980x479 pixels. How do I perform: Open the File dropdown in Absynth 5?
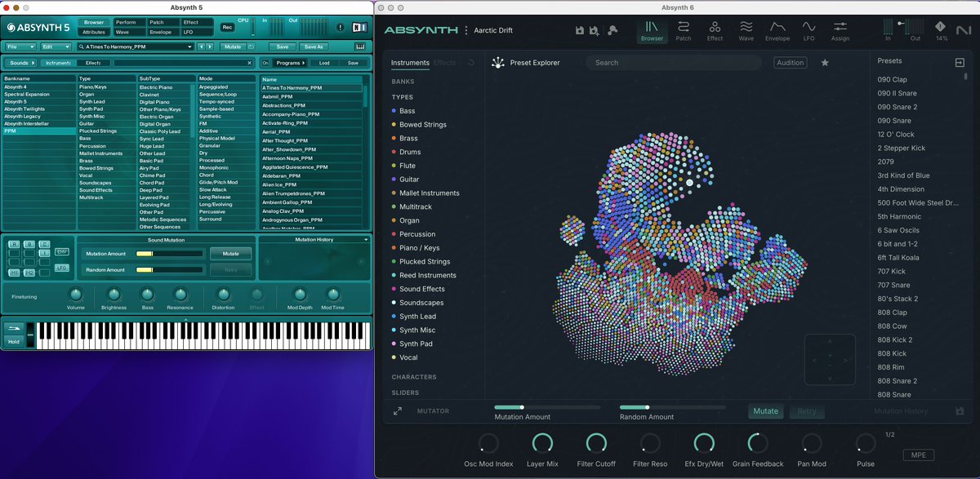(21, 47)
